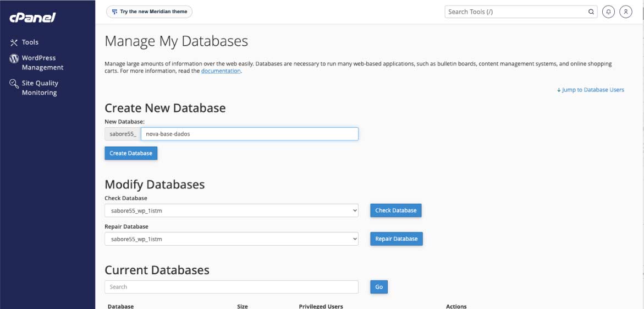Click the search magnifier icon in Search Tools
The width and height of the screenshot is (644, 309).
(591, 12)
